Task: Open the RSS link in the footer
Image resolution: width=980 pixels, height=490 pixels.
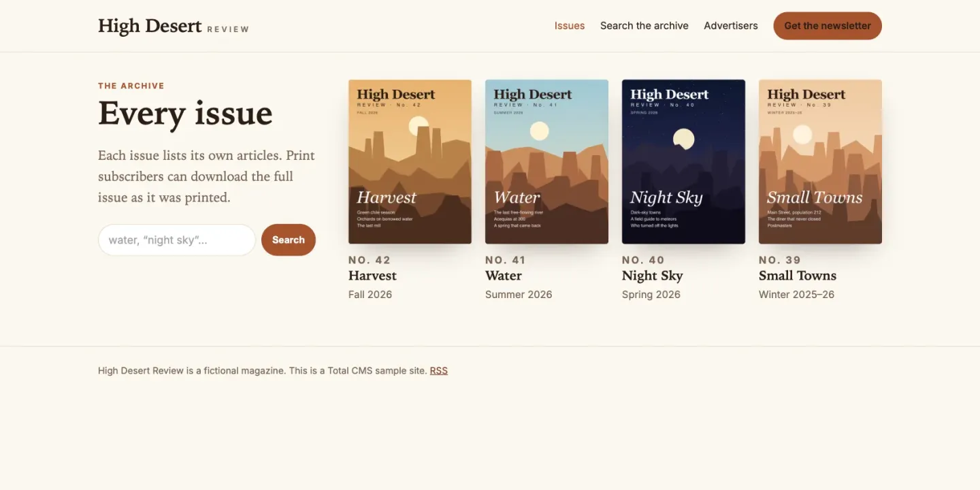Action: [x=439, y=371]
